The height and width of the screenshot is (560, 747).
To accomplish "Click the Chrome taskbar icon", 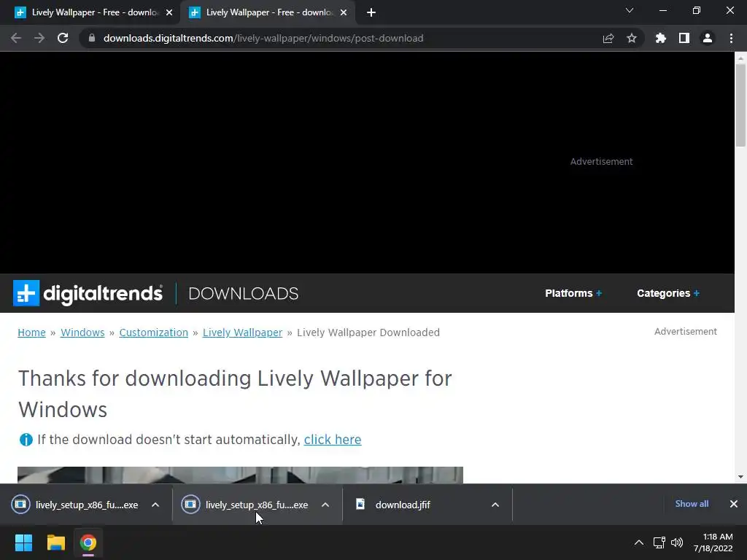I will pos(88,542).
